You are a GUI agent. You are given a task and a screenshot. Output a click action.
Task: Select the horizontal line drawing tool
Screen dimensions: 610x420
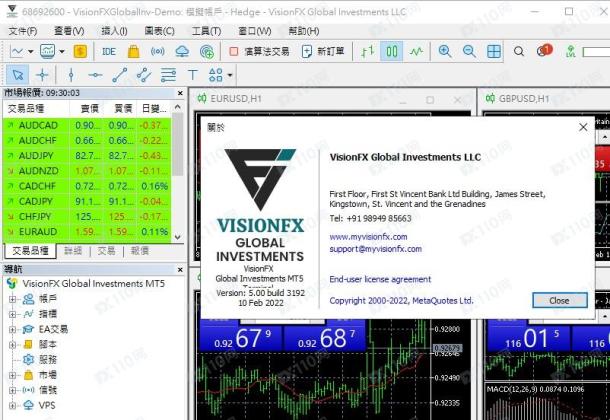click(x=95, y=75)
